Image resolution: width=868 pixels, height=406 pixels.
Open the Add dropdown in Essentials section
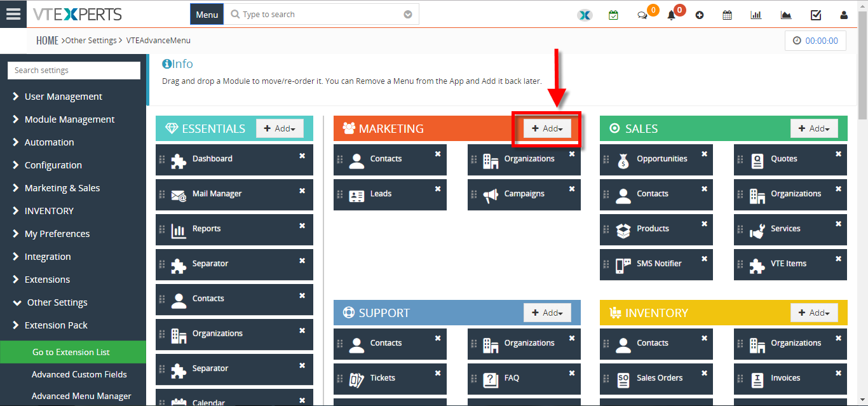[280, 128]
